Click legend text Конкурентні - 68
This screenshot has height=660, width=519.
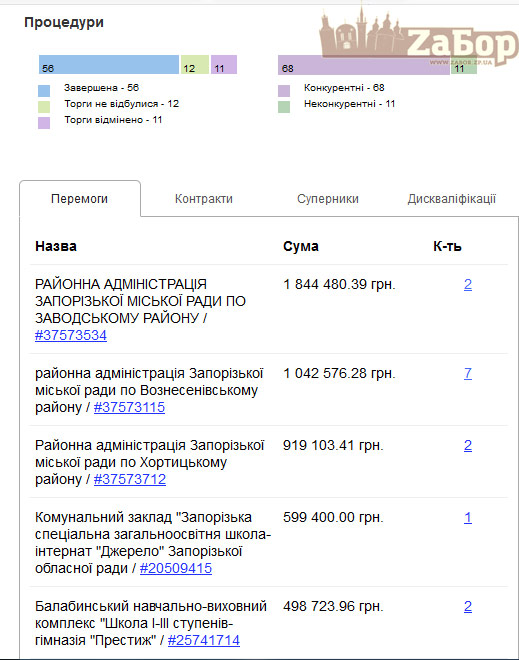(x=344, y=88)
